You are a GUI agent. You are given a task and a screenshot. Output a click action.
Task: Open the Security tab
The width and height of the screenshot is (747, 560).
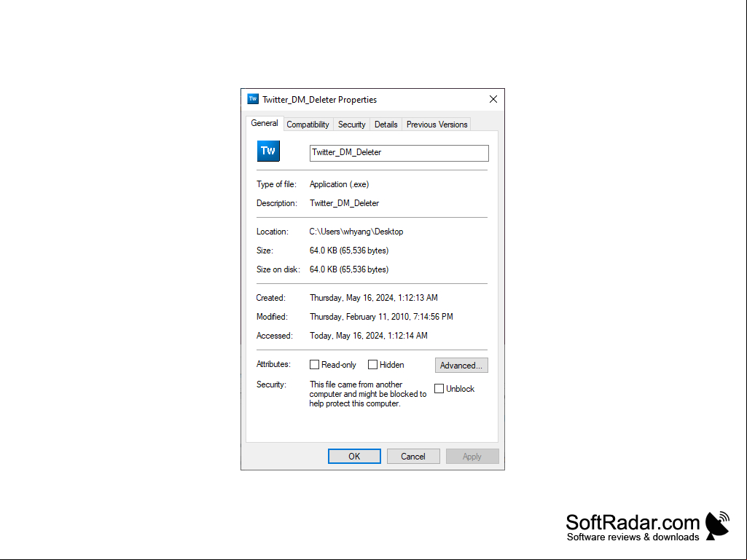click(x=351, y=125)
